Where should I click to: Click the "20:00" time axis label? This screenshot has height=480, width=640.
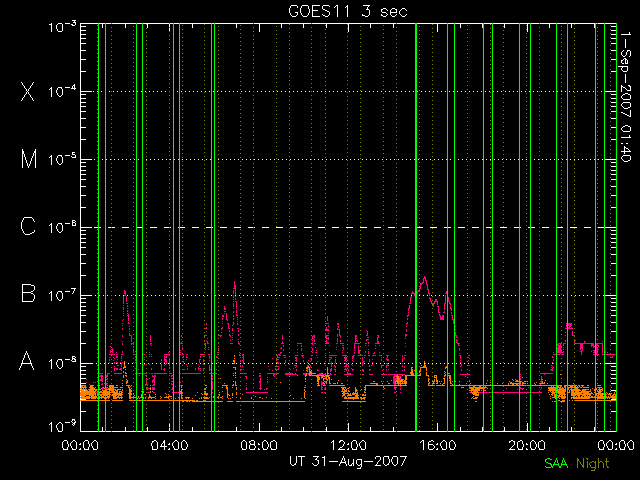(x=527, y=445)
